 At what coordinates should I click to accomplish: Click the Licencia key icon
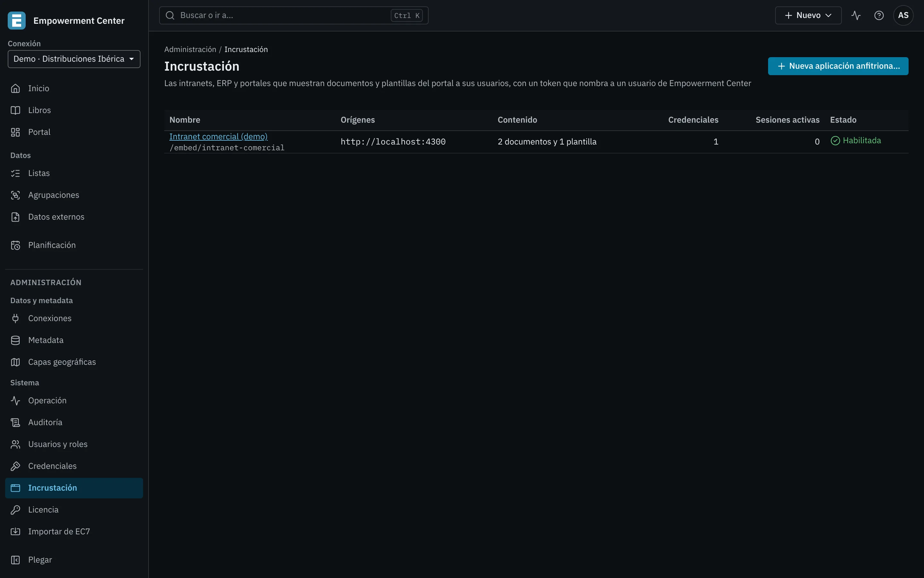point(15,510)
